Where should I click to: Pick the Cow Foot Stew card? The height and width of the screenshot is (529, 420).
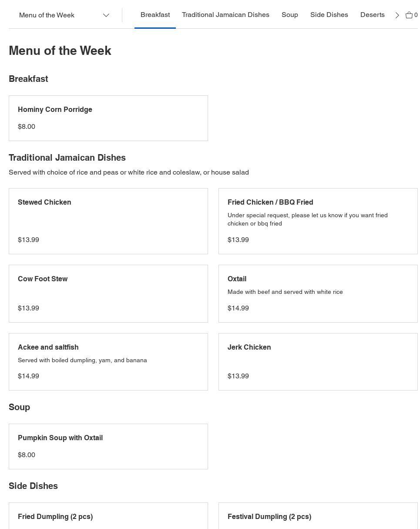coord(108,293)
